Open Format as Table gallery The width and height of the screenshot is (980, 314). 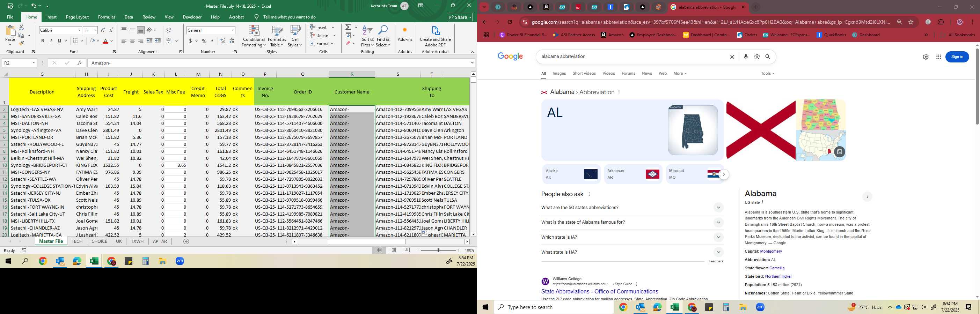click(277, 37)
